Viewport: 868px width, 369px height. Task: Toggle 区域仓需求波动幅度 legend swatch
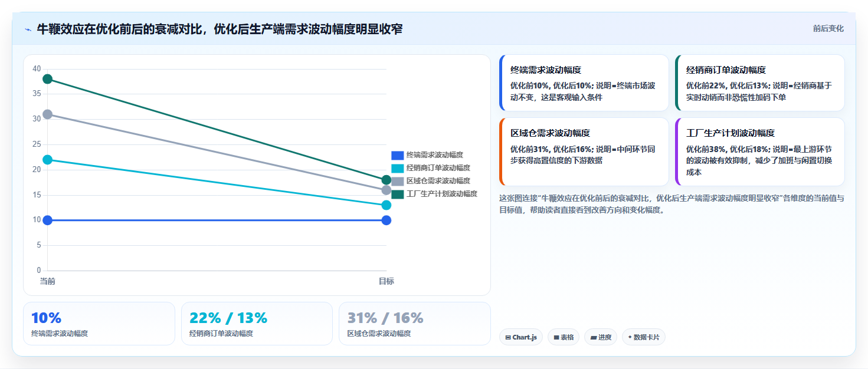[x=398, y=181]
